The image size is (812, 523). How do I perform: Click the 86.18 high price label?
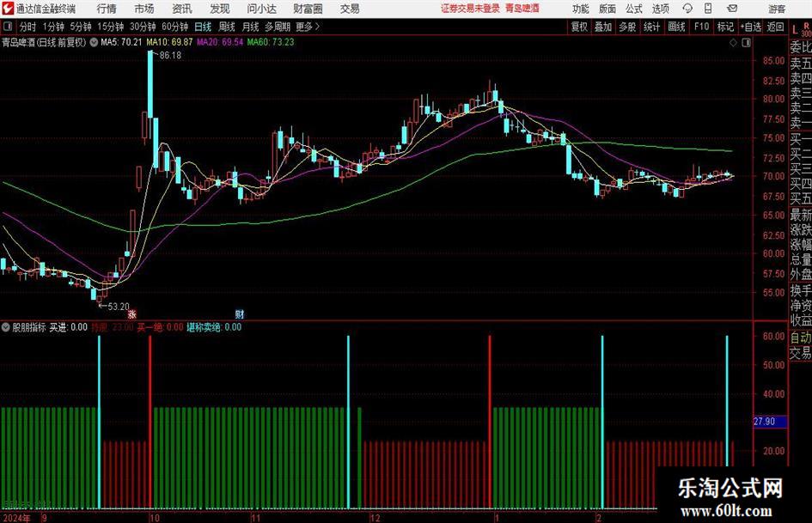(x=170, y=55)
